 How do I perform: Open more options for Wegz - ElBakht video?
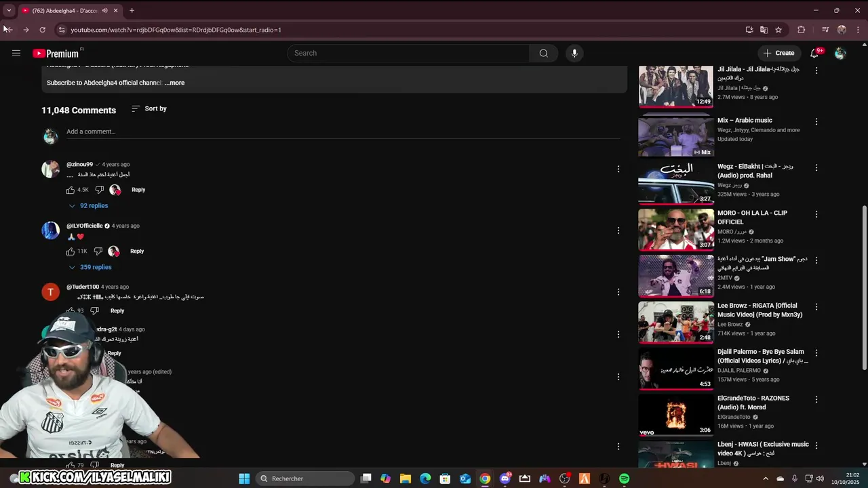[816, 167]
